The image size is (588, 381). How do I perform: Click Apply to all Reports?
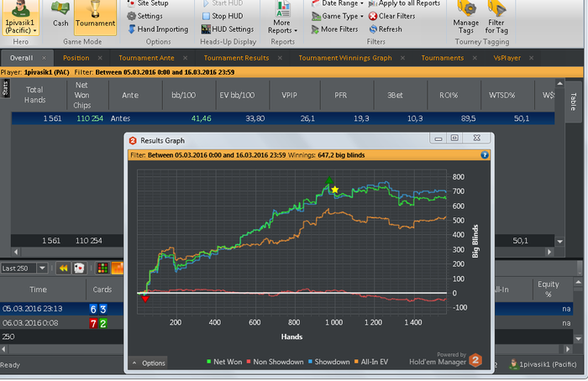pos(404,3)
